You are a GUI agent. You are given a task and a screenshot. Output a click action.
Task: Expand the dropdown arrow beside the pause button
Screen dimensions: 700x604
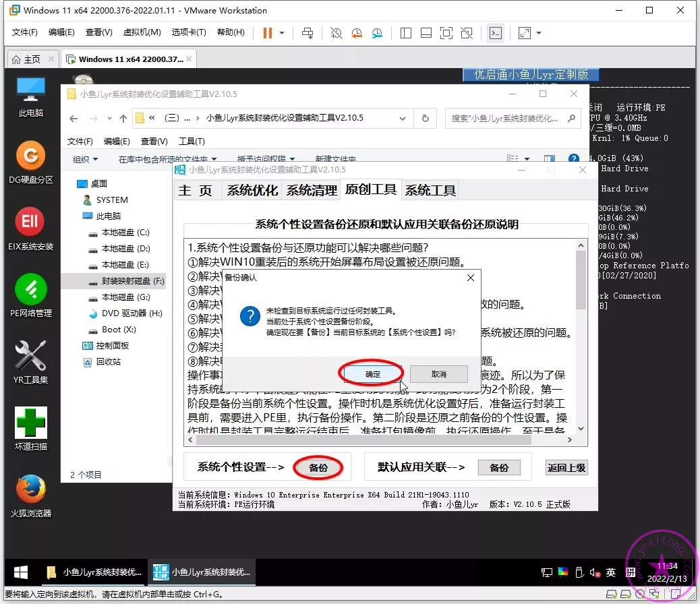tap(282, 33)
